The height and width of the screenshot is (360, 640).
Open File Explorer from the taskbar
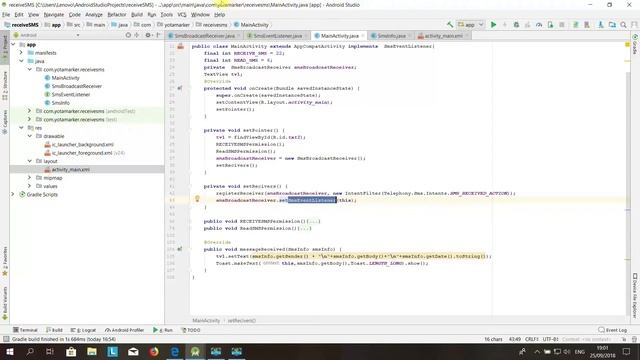point(92,351)
